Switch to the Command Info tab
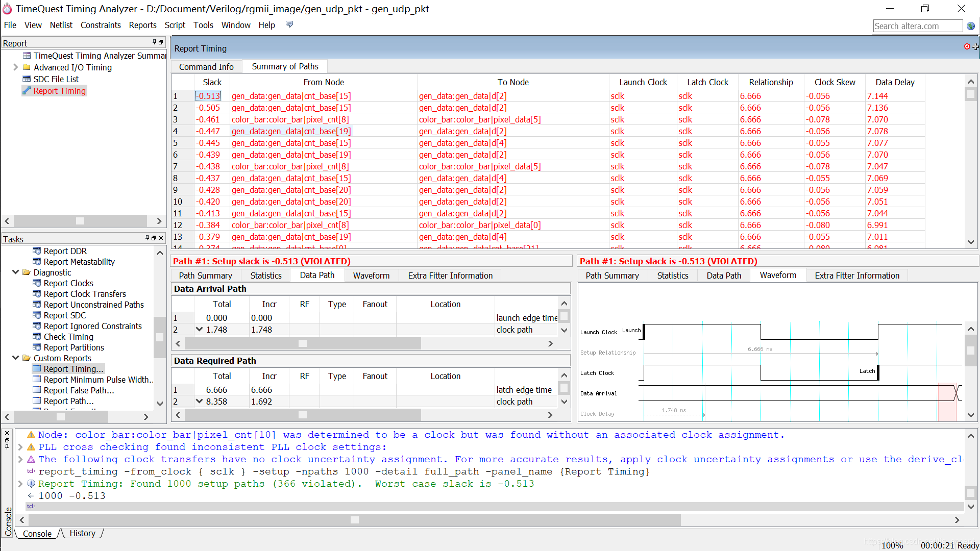The width and height of the screenshot is (980, 551). pos(206,67)
